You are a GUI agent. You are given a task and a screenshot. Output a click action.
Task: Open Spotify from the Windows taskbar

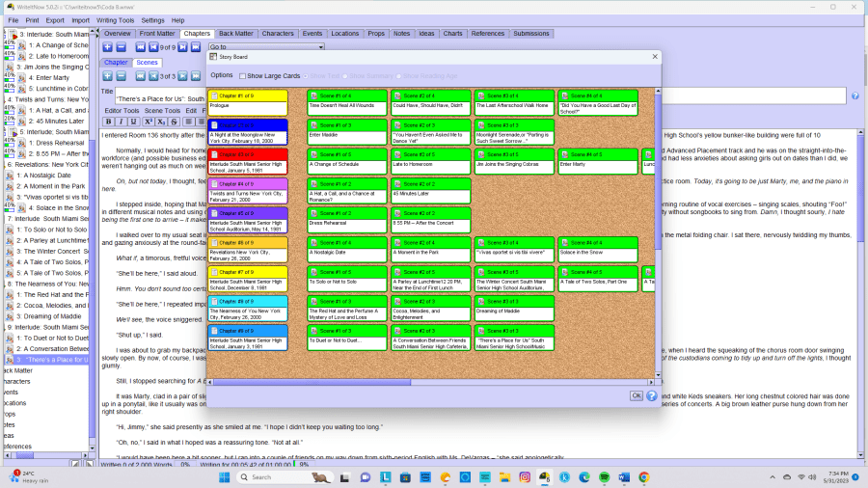(603, 477)
